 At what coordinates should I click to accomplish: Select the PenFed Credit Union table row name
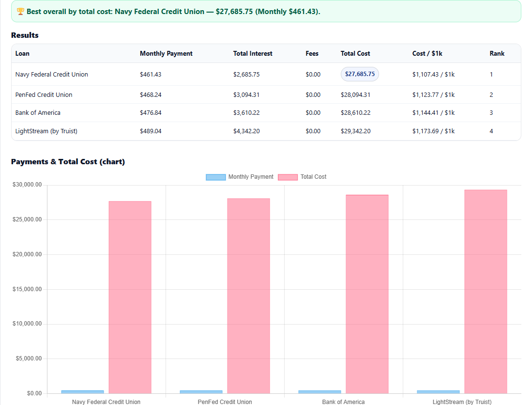pos(44,95)
